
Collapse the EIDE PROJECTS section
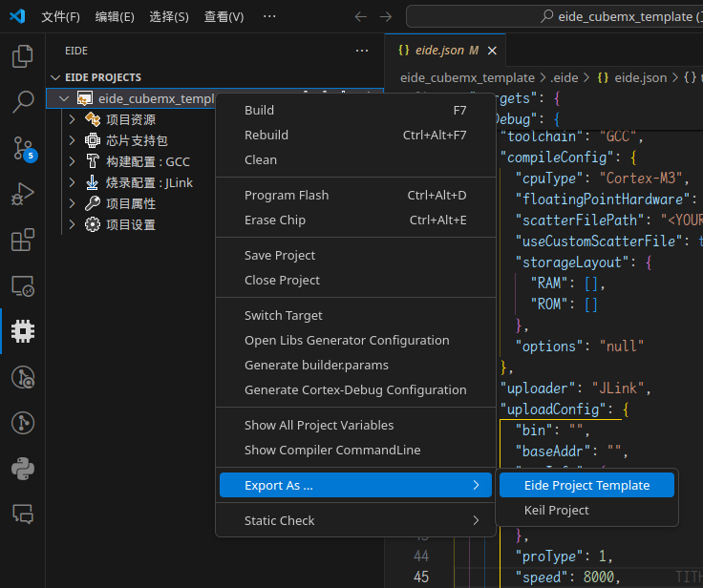click(x=55, y=77)
